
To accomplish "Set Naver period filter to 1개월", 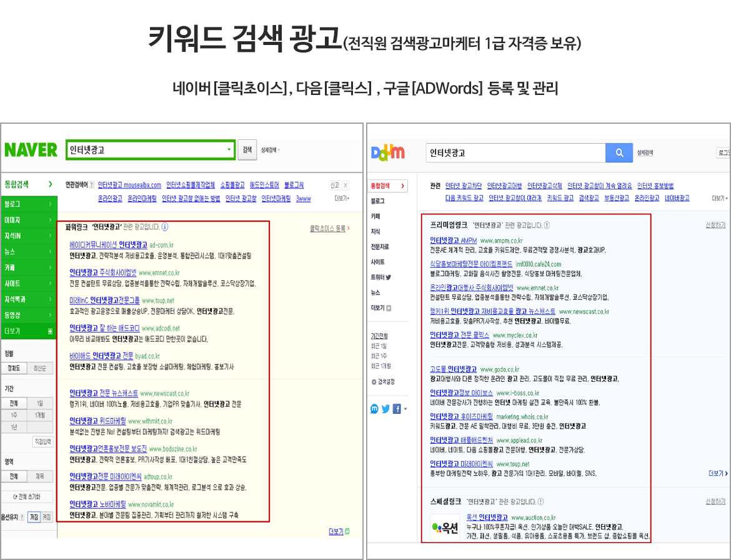I will pyautogui.click(x=40, y=415).
